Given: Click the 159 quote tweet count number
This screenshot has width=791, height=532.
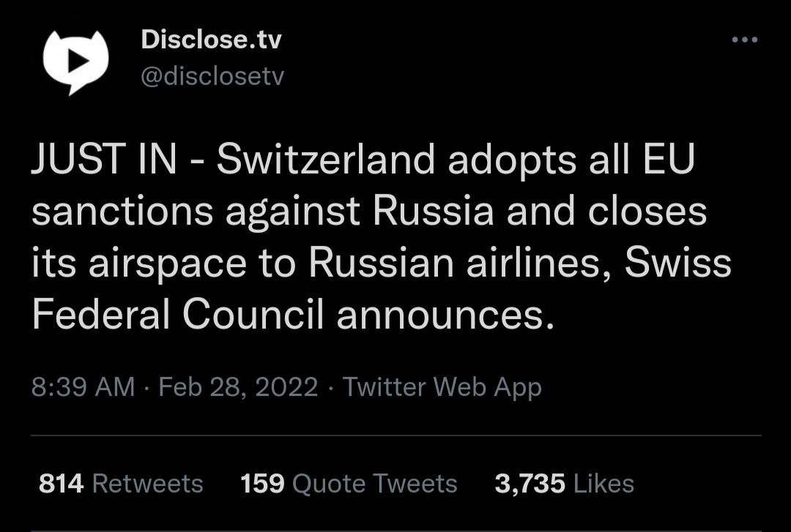Looking at the screenshot, I should 262,484.
